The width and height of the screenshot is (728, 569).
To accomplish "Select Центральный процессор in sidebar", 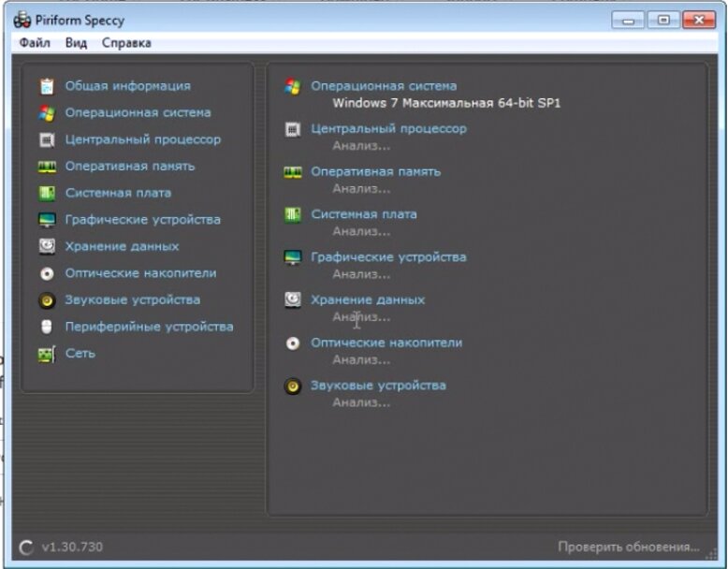I will [143, 139].
